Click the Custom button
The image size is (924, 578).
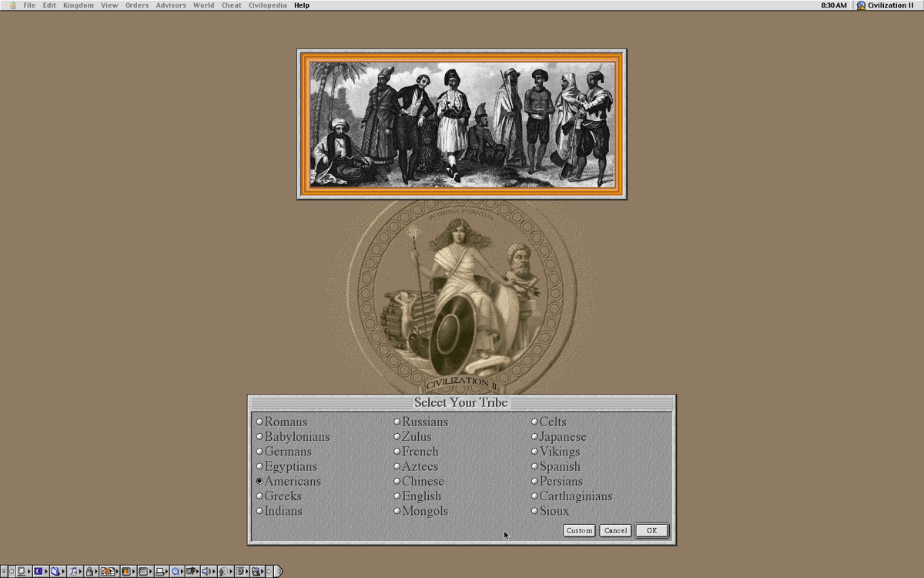pyautogui.click(x=579, y=530)
